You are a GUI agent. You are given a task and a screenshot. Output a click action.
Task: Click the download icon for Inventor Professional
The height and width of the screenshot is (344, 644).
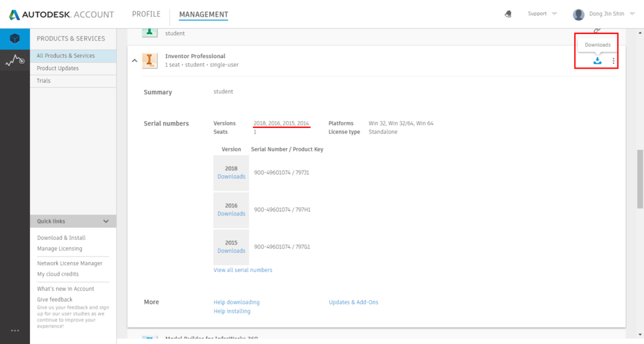point(597,61)
